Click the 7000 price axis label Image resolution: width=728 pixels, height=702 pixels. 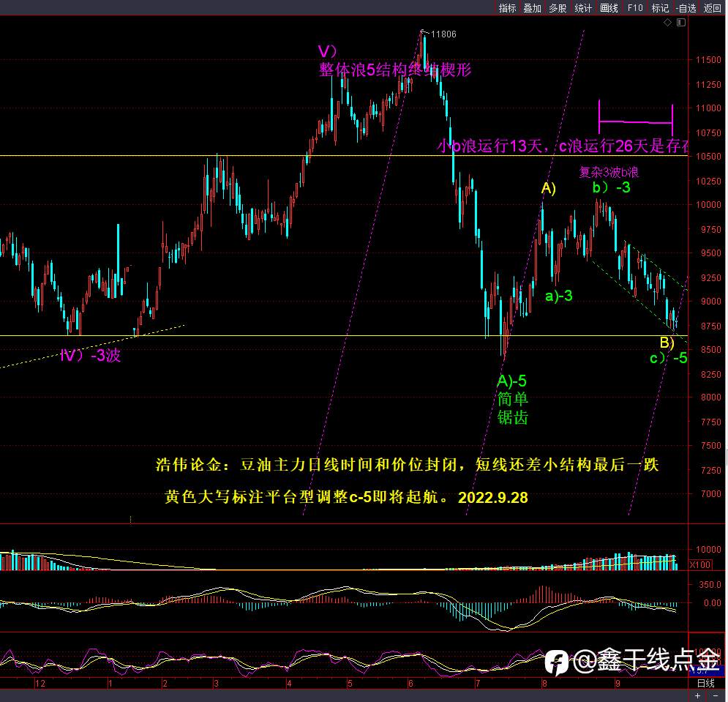click(710, 494)
